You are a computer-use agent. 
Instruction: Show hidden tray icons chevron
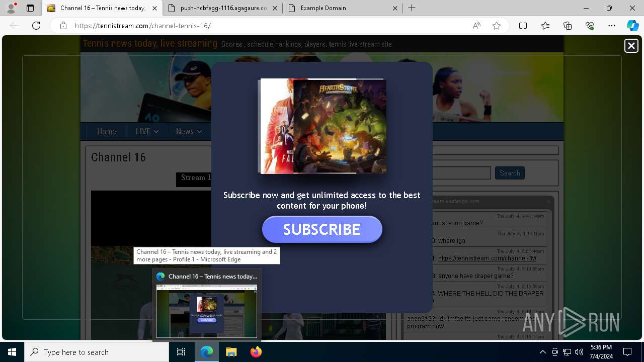click(542, 352)
